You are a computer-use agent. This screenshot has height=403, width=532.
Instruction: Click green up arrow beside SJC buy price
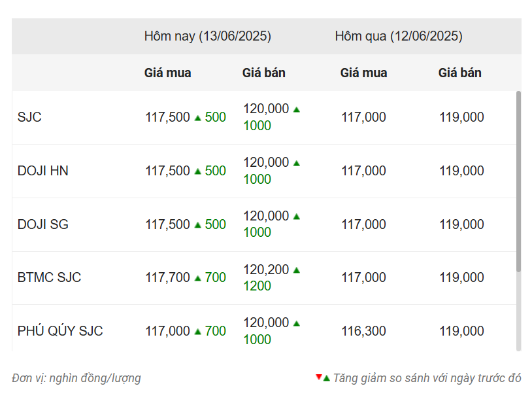198,118
